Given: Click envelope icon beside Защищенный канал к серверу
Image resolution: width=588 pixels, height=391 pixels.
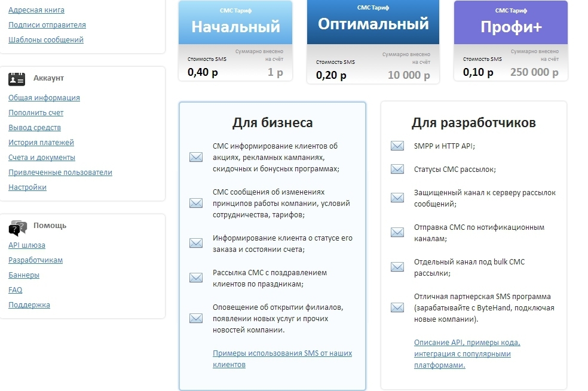Looking at the screenshot, I should click(397, 198).
